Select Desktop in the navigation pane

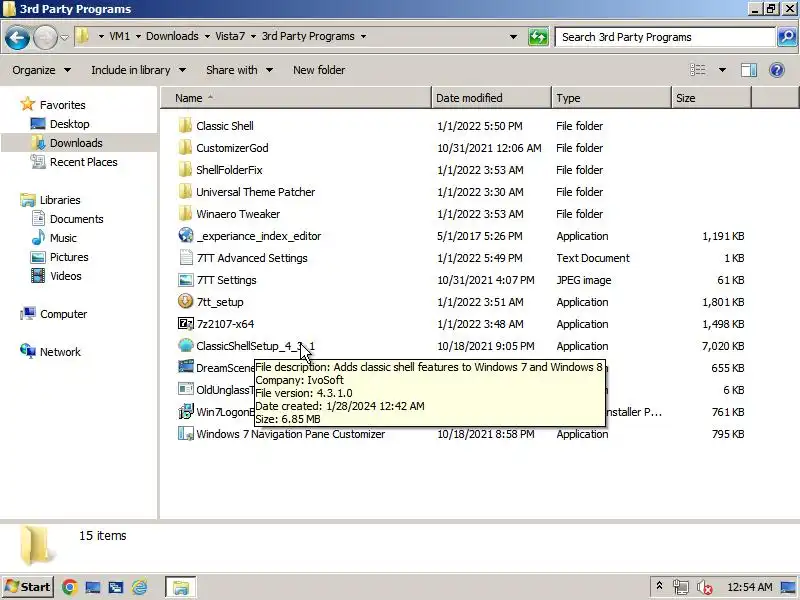(69, 124)
